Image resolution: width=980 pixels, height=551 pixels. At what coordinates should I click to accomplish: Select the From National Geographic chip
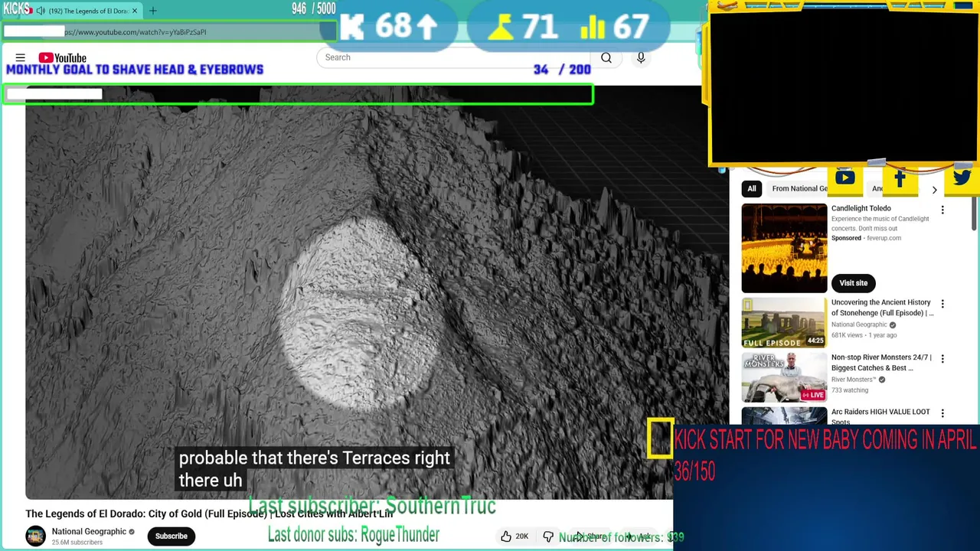799,188
